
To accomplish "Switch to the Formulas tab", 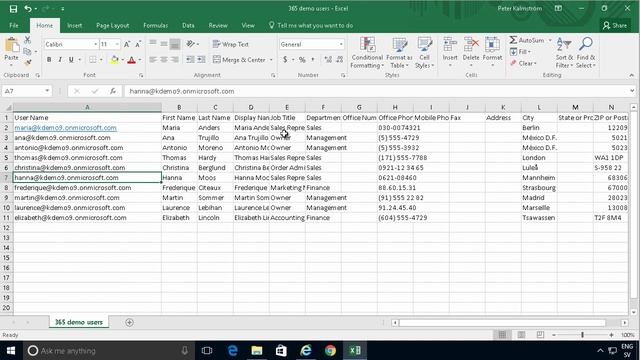I will point(156,25).
